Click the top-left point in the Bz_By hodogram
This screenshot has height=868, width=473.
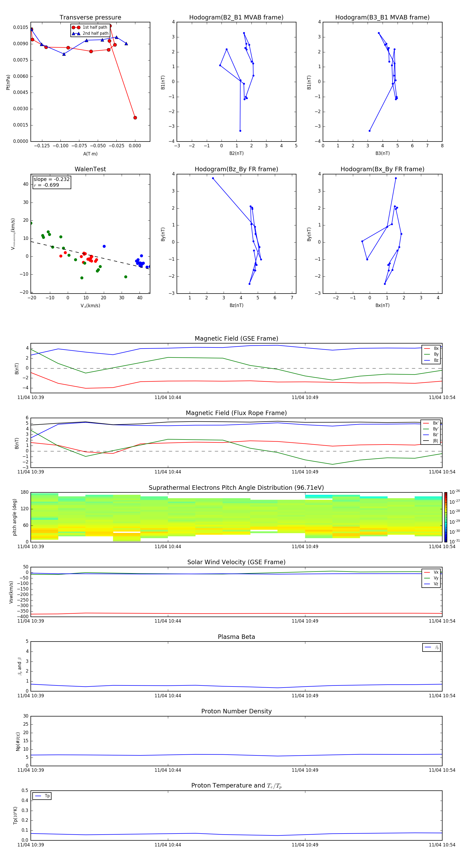pyautogui.click(x=213, y=178)
